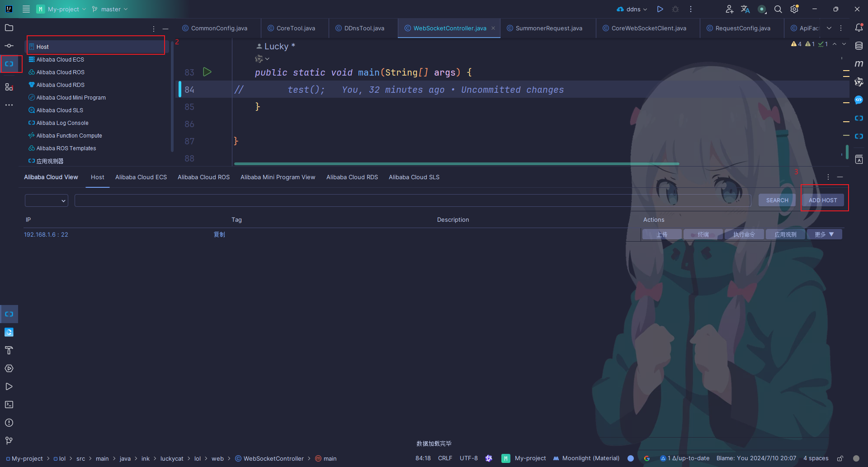Switch to SummonerRequest.java tab
Screen dimensions: 868x467
(x=549, y=28)
